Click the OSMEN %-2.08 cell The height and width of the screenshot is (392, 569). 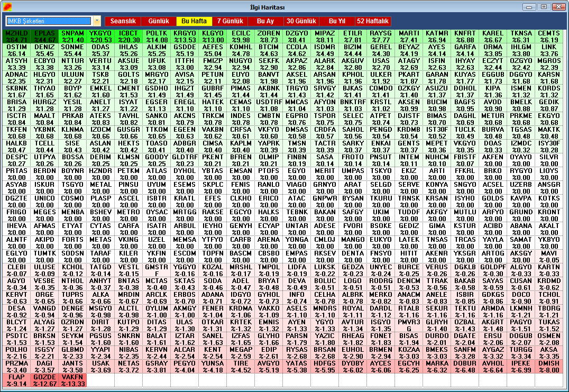pos(549,340)
